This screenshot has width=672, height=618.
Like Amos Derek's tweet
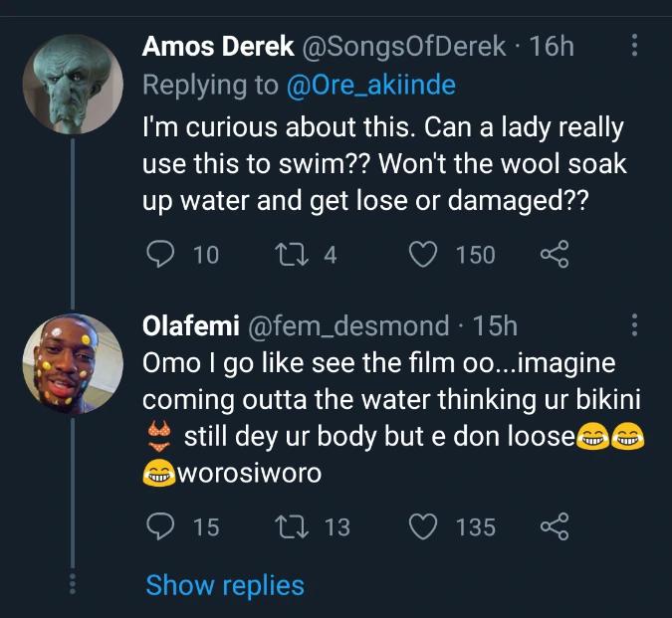point(423,255)
